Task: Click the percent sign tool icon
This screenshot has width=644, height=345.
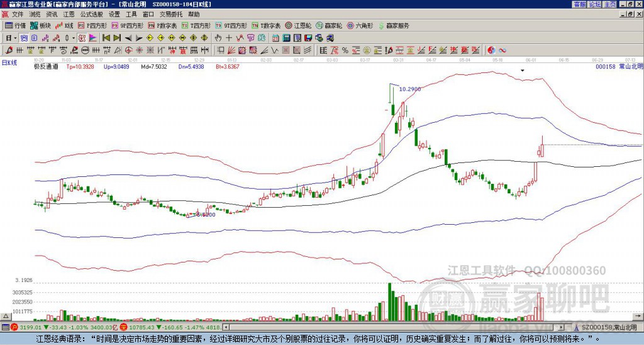Action: [345, 50]
